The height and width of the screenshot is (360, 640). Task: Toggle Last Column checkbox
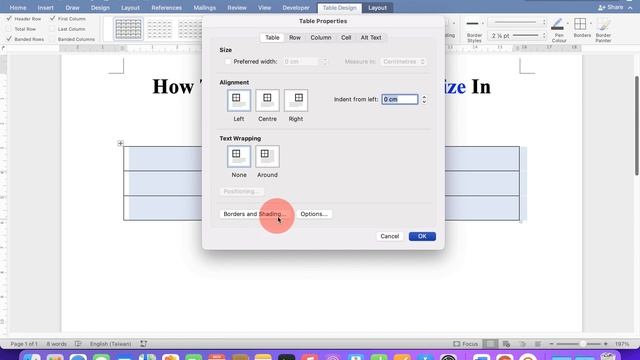pyautogui.click(x=53, y=29)
